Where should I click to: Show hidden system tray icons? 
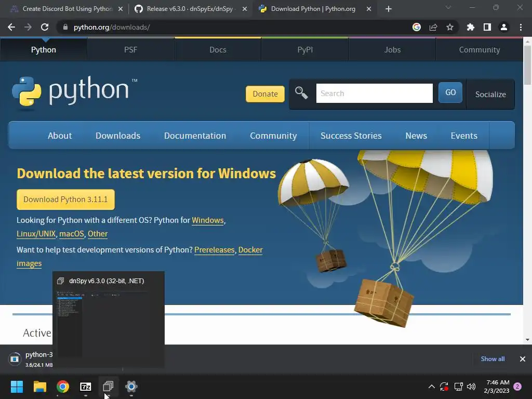432,387
